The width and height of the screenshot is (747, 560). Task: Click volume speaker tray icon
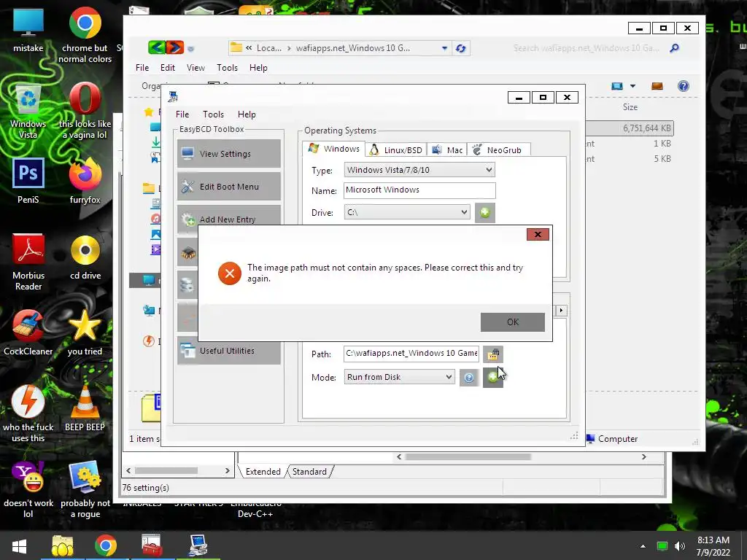[x=681, y=546]
